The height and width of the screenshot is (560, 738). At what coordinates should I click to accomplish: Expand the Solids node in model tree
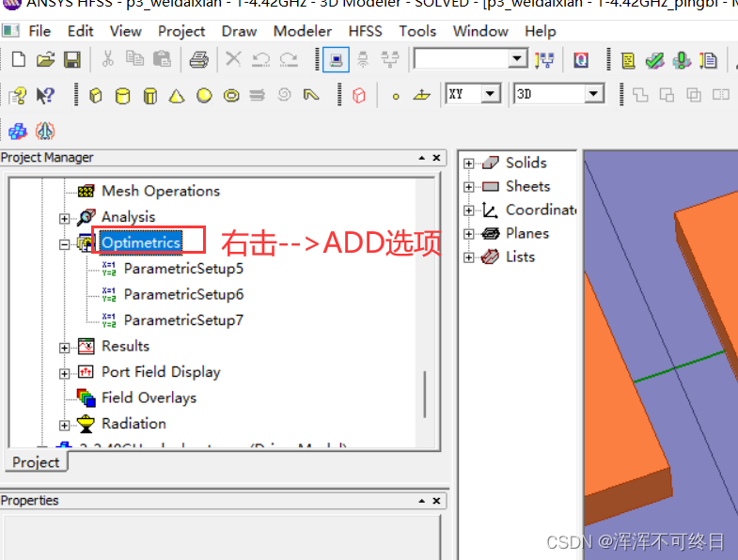coord(468,163)
